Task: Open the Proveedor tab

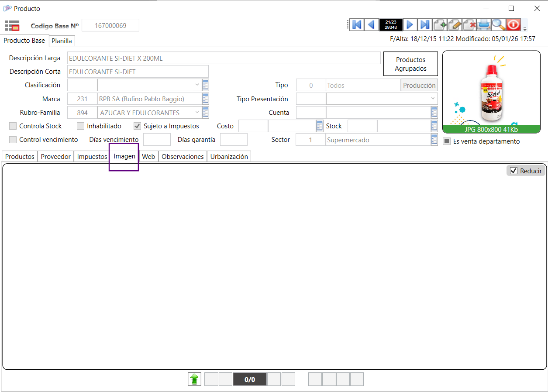Action: click(x=55, y=157)
